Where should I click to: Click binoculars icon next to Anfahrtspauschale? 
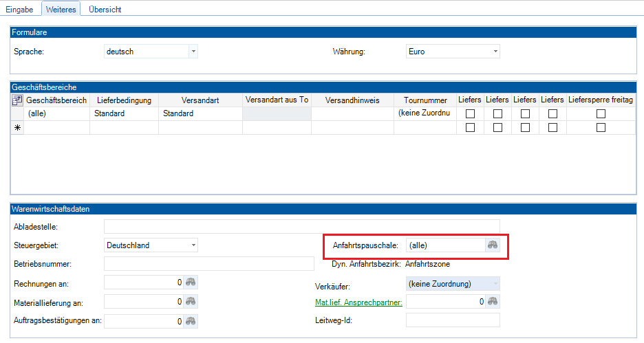492,245
